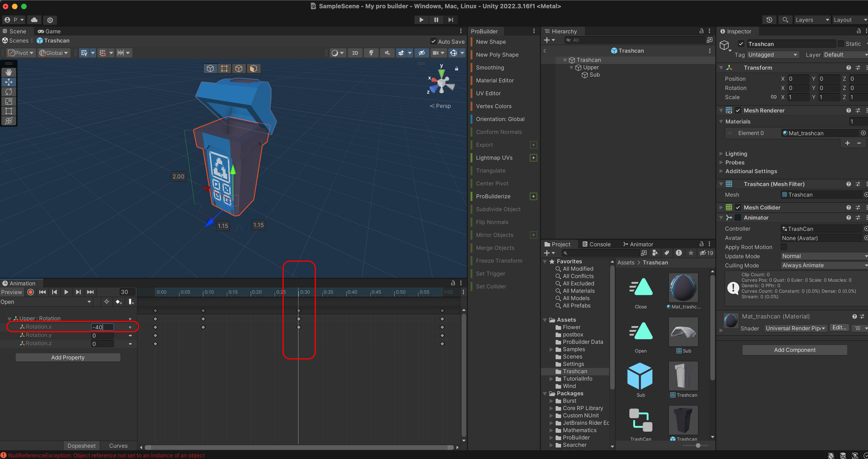Toggle the Auto Save checkbox

point(434,41)
